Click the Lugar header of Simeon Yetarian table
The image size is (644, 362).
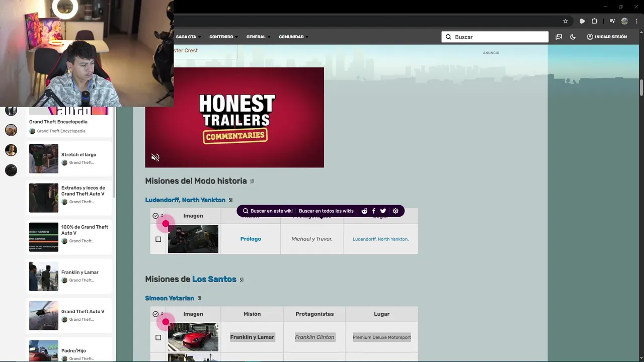pos(382,314)
